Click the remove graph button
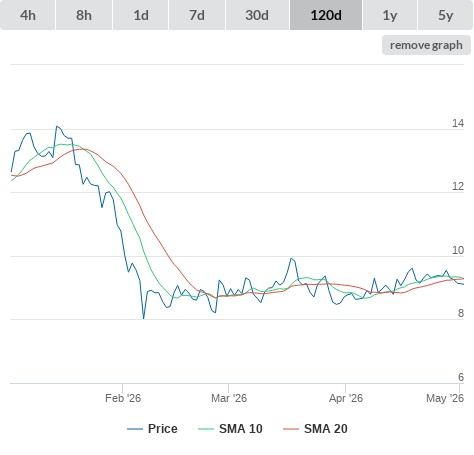This screenshot has height=455, width=474. click(x=426, y=45)
